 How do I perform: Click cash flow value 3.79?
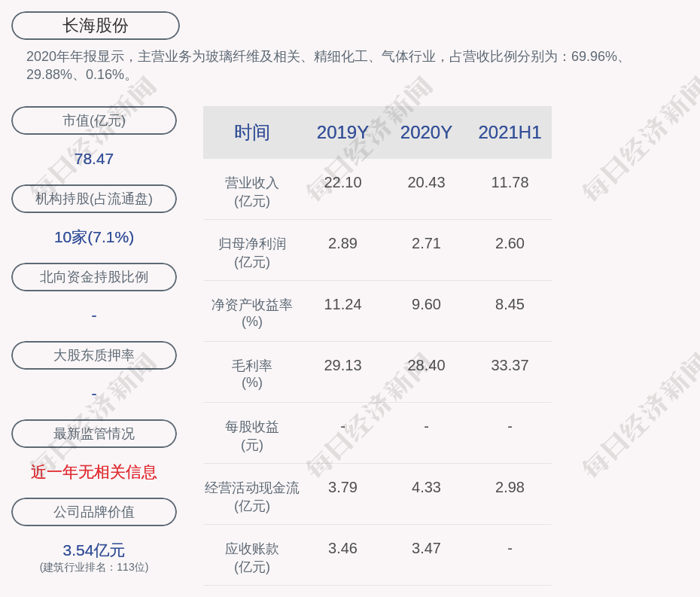click(342, 487)
